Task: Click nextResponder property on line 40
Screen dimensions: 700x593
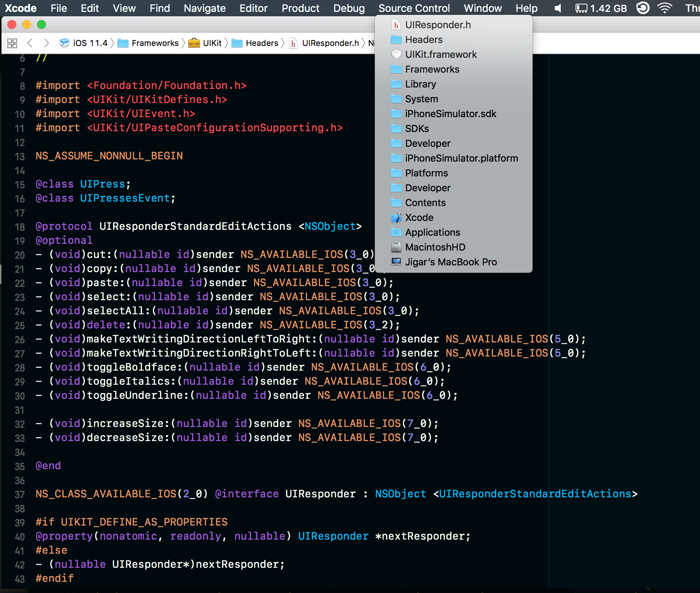Action: [423, 536]
